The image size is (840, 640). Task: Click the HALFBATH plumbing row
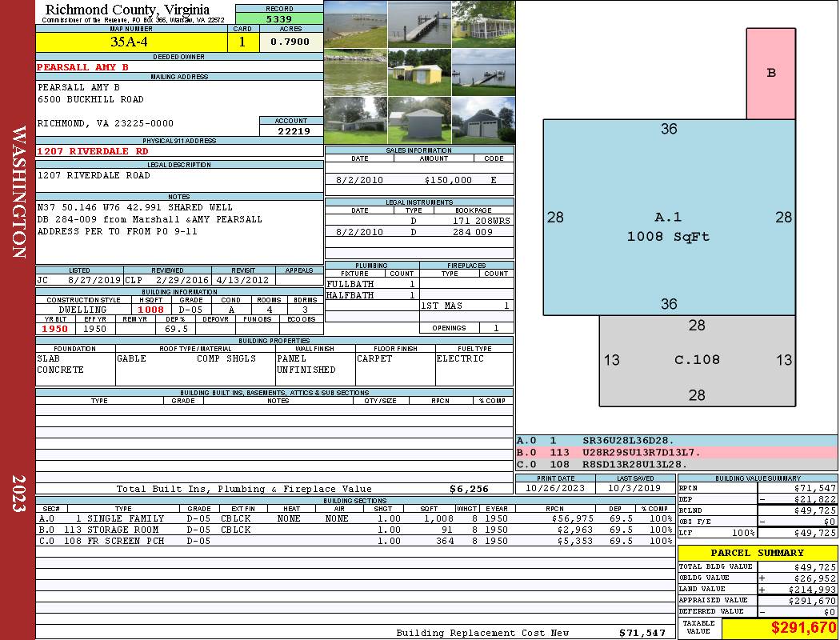pos(372,295)
